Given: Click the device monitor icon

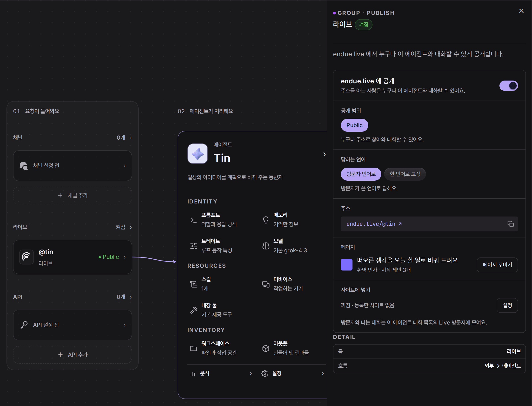Looking at the screenshot, I should (266, 284).
